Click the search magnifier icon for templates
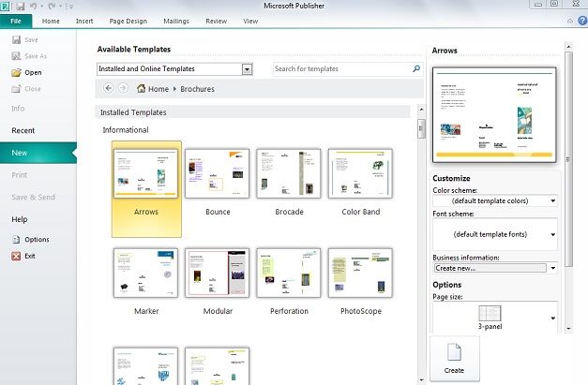 (416, 68)
